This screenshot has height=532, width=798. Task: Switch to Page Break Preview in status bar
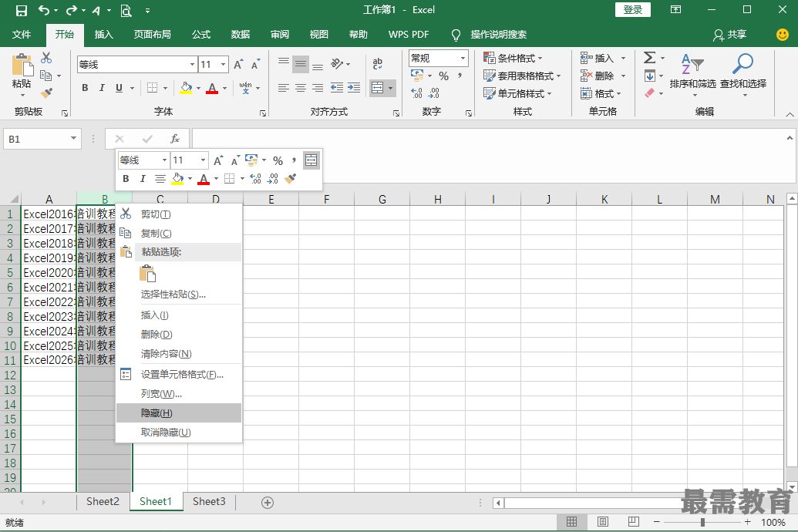(x=634, y=522)
